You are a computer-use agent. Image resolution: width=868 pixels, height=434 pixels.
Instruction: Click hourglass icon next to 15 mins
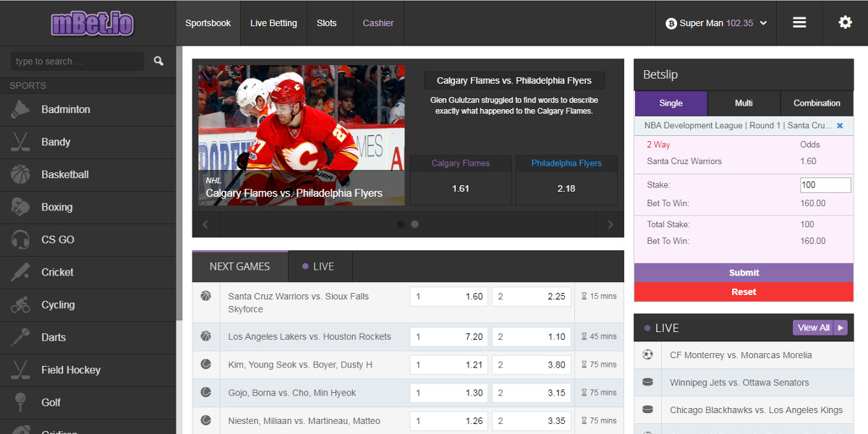(x=584, y=296)
